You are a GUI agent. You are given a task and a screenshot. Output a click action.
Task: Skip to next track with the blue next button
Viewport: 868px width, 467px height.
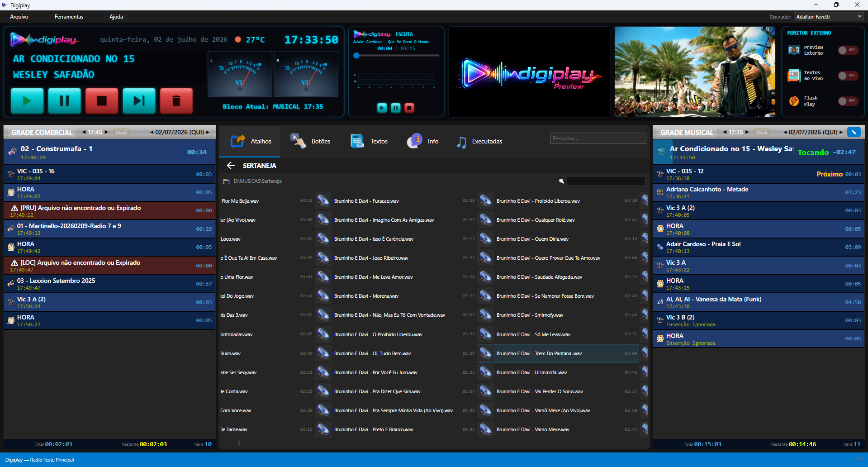tap(139, 100)
